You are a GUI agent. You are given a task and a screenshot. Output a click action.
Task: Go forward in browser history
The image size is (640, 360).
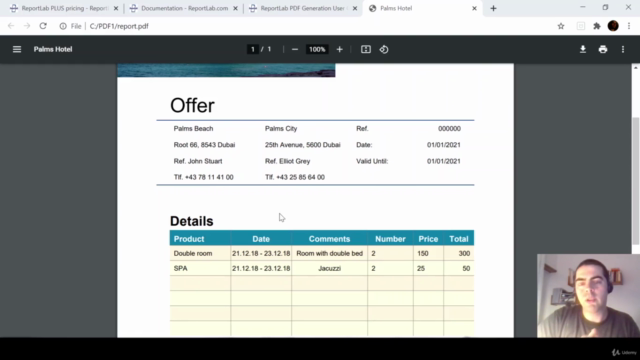pyautogui.click(x=27, y=26)
